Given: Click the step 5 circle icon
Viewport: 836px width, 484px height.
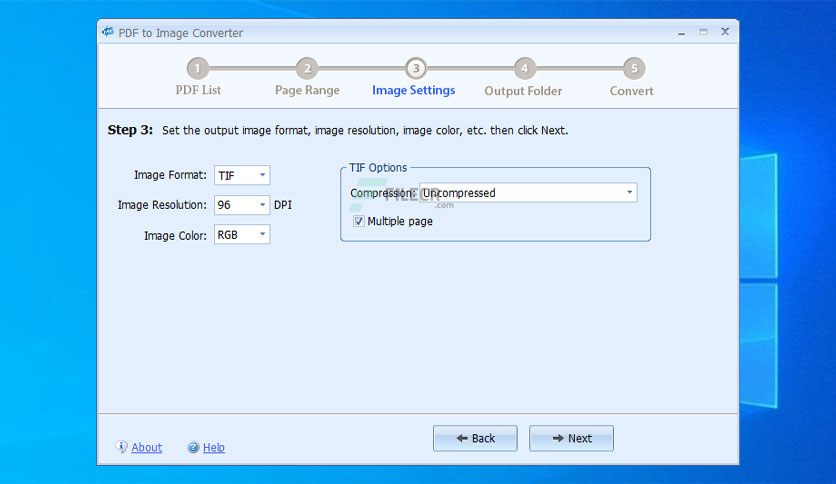Looking at the screenshot, I should (x=634, y=68).
